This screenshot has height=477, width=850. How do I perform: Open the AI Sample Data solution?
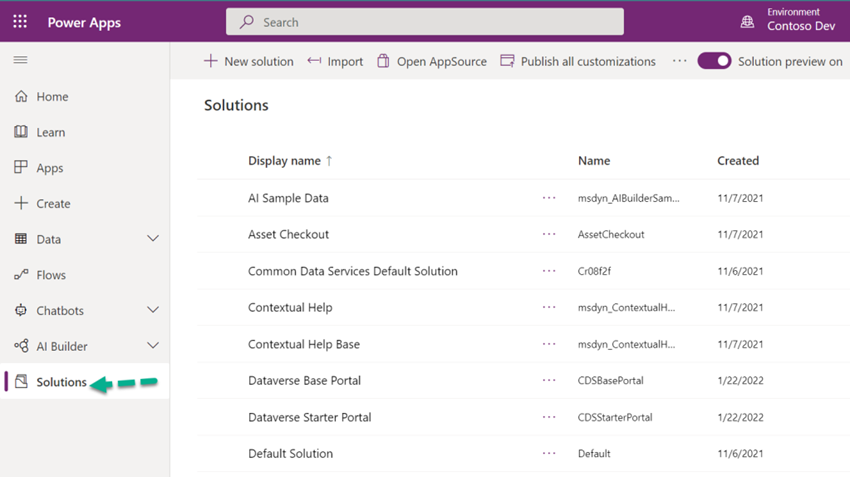288,198
